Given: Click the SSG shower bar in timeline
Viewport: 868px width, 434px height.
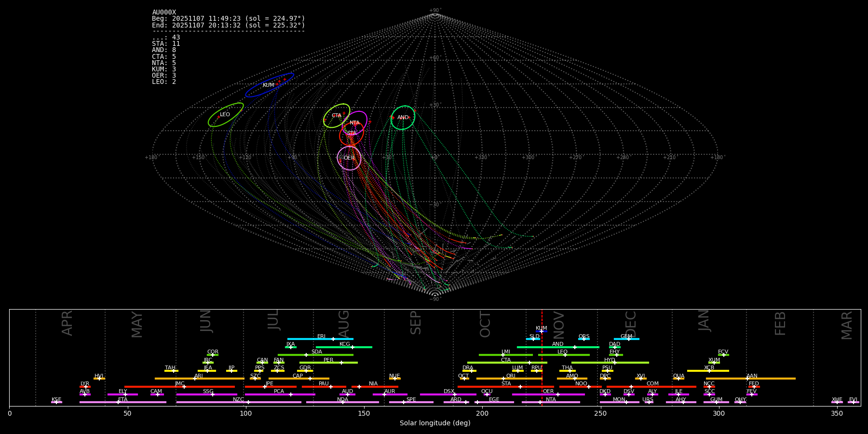Looking at the screenshot, I should click(x=207, y=394).
